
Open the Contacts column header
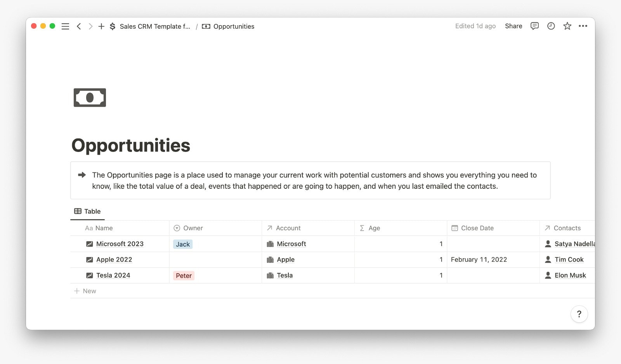tap(567, 228)
